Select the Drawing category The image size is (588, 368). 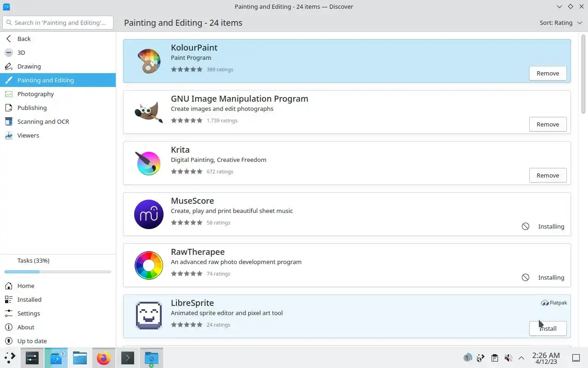(x=58, y=66)
